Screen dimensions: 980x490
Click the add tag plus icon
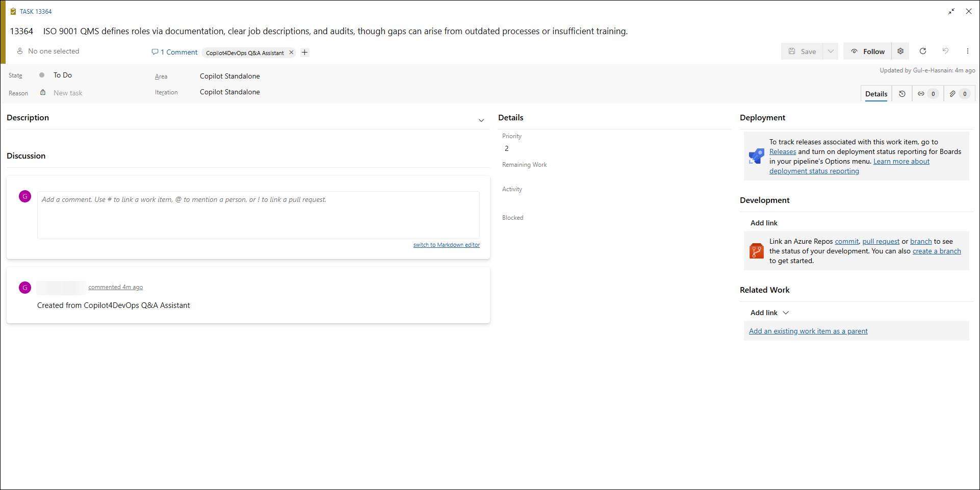pyautogui.click(x=304, y=53)
